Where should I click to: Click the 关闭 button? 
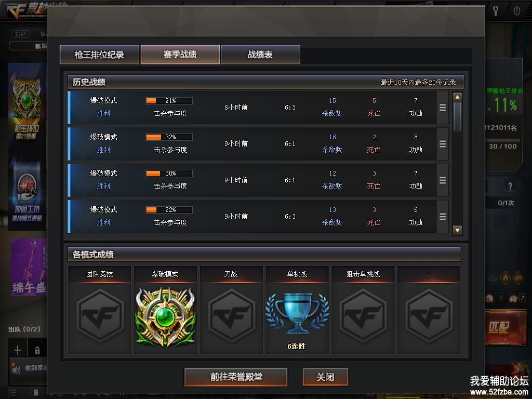pyautogui.click(x=325, y=377)
